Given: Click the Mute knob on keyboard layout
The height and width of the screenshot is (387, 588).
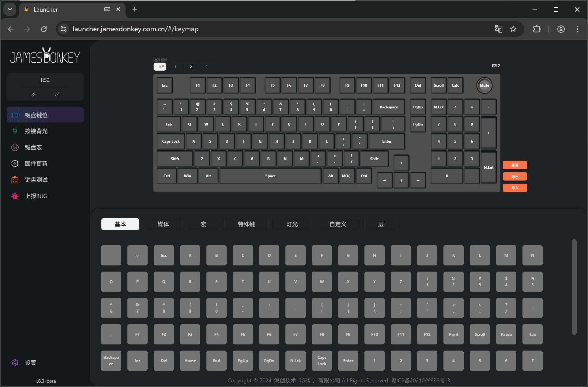Looking at the screenshot, I should tap(484, 85).
